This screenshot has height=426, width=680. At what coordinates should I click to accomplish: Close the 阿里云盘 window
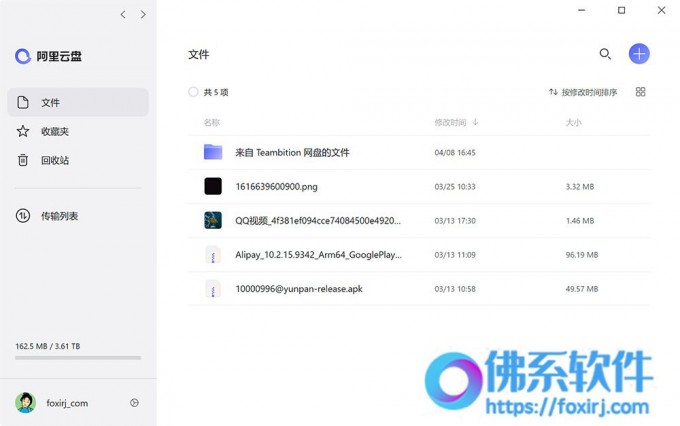point(661,10)
